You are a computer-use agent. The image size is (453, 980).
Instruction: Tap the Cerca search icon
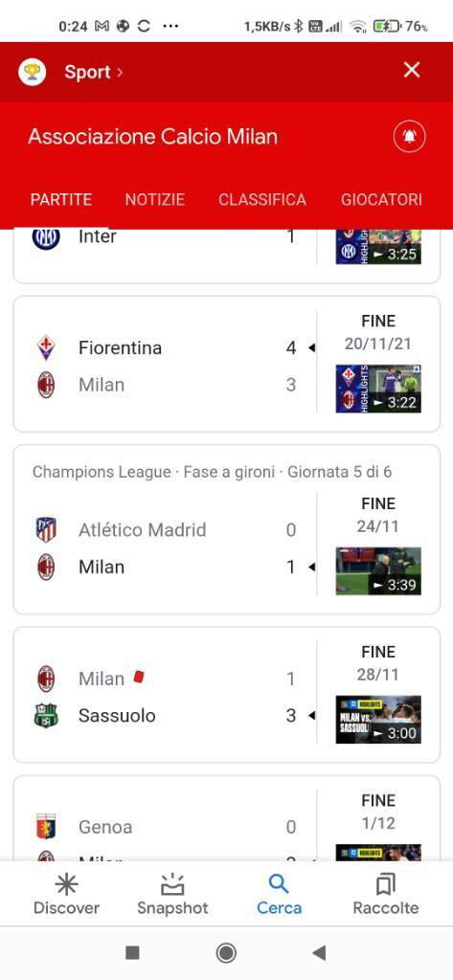coord(279,884)
